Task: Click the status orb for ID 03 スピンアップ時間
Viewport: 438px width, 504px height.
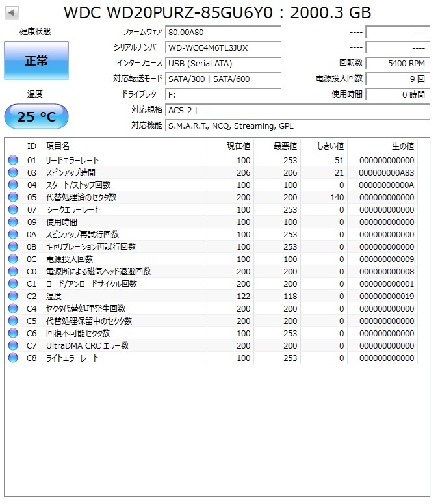Action: 13,172
